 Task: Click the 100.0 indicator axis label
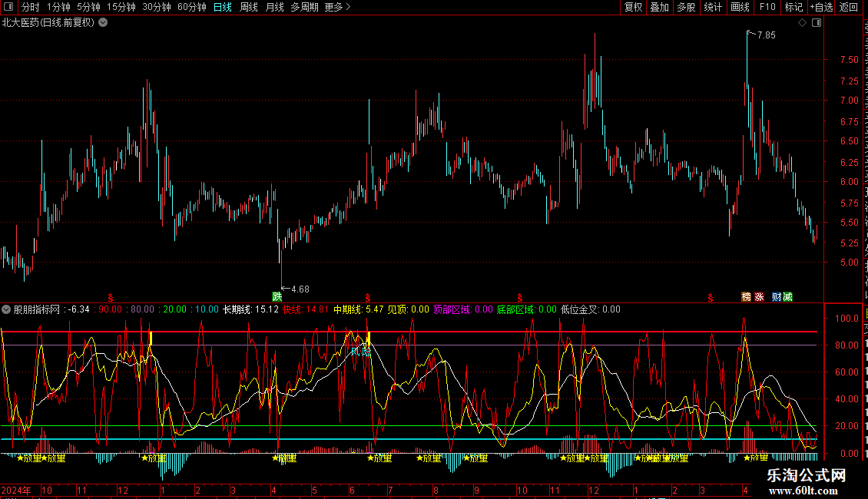pos(847,318)
